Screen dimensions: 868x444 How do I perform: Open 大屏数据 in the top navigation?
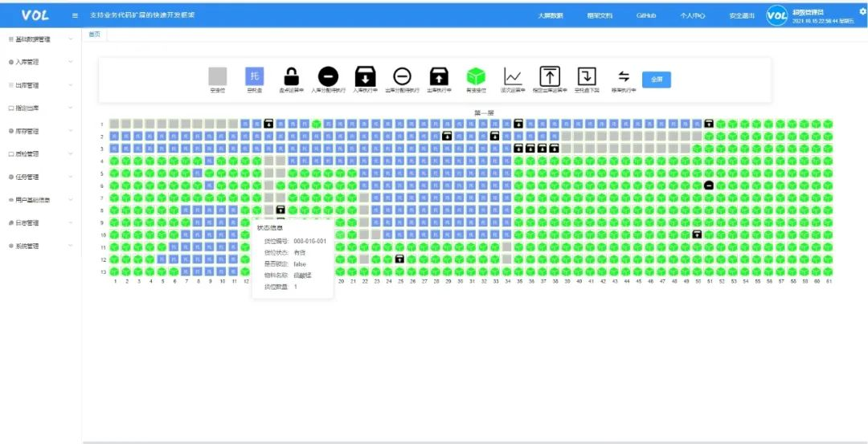(551, 15)
